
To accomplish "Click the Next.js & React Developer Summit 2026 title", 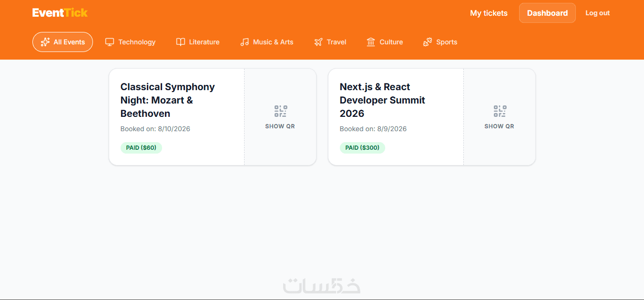I will (382, 100).
